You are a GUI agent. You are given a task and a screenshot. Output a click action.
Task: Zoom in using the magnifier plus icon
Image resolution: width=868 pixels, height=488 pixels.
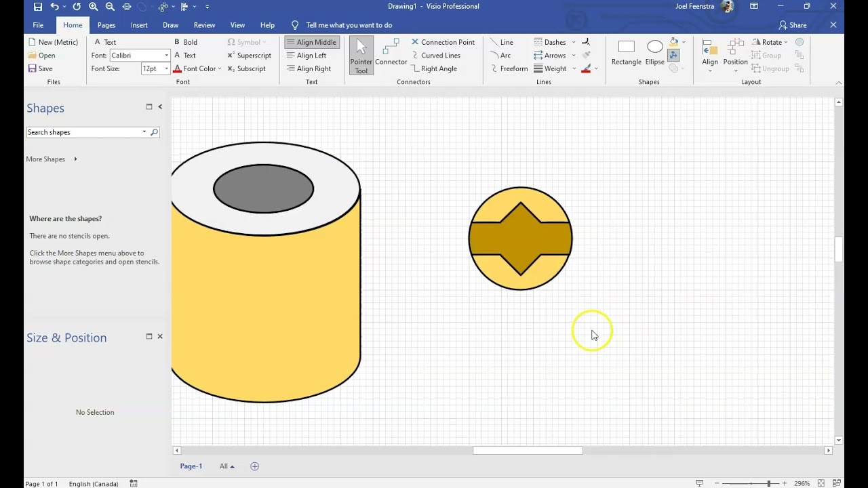pos(94,7)
